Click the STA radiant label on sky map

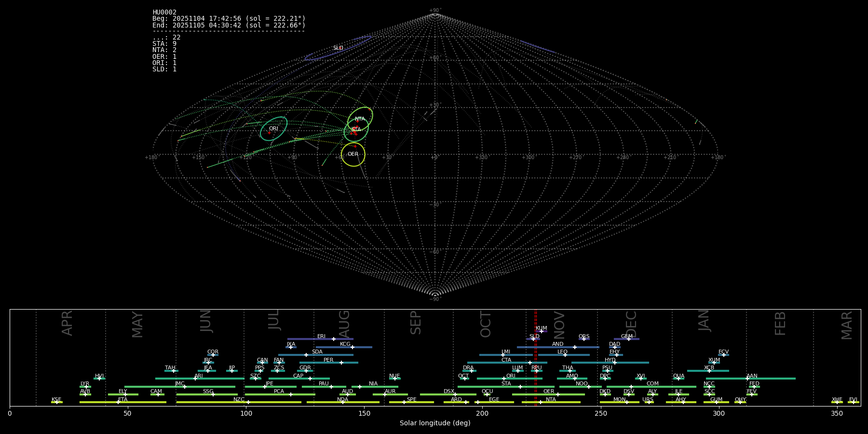(x=356, y=129)
